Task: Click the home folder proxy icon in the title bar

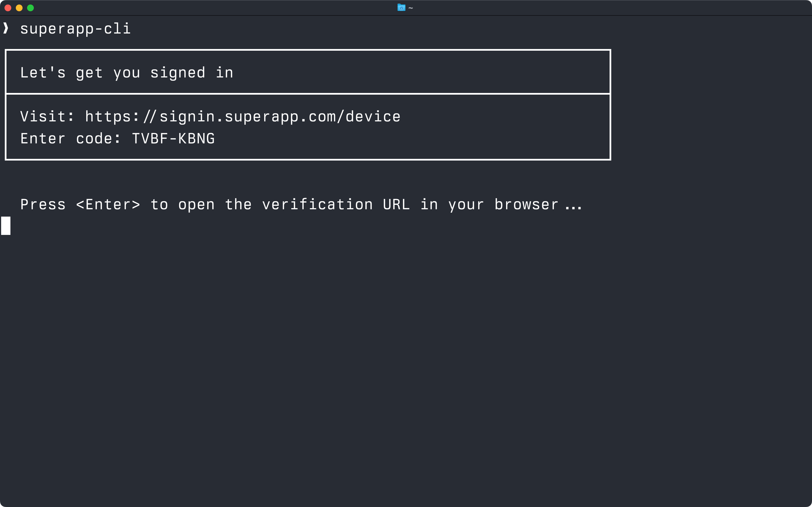Action: point(401,7)
